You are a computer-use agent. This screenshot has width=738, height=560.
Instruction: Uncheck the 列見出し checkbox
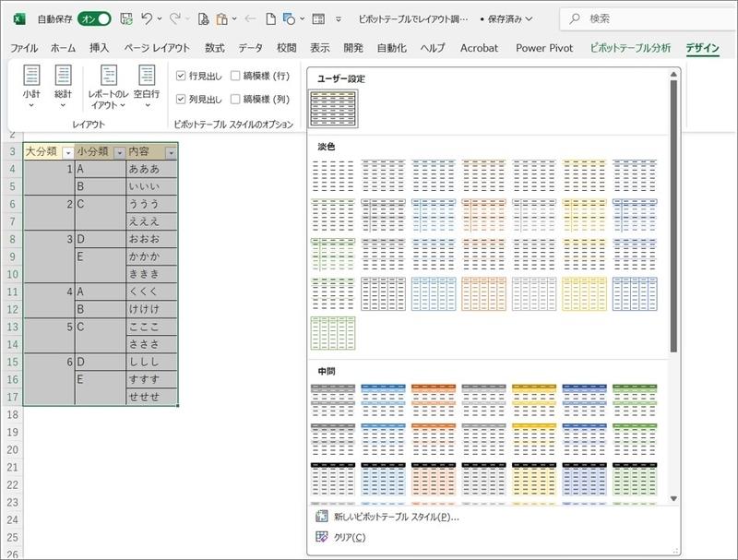[x=181, y=99]
